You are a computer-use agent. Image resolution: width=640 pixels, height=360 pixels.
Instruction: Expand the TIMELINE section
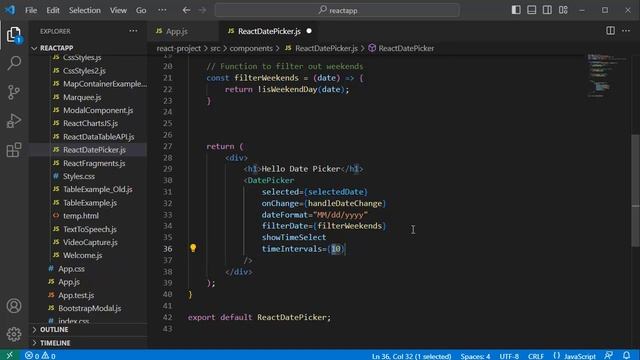55,343
